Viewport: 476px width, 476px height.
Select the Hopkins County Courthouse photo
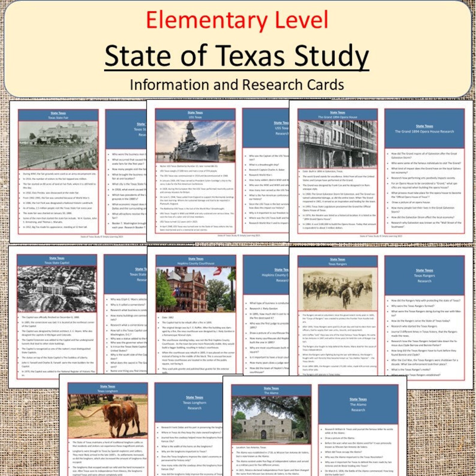click(x=196, y=290)
